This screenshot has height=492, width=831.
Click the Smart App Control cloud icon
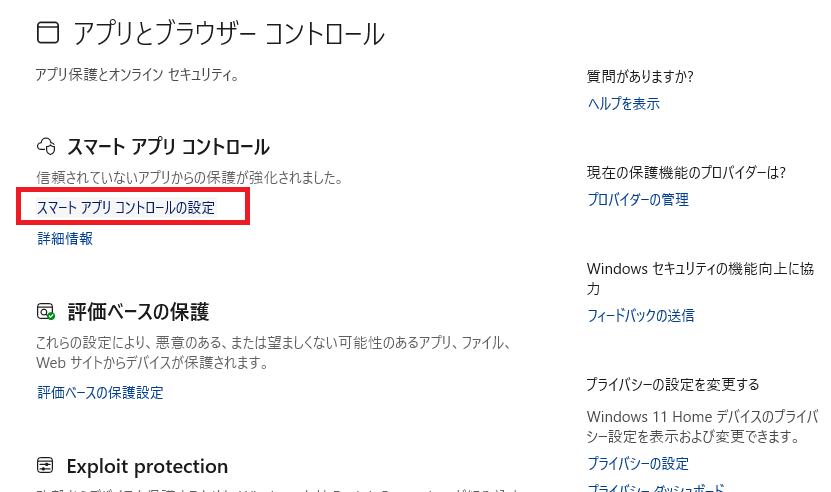[x=45, y=147]
